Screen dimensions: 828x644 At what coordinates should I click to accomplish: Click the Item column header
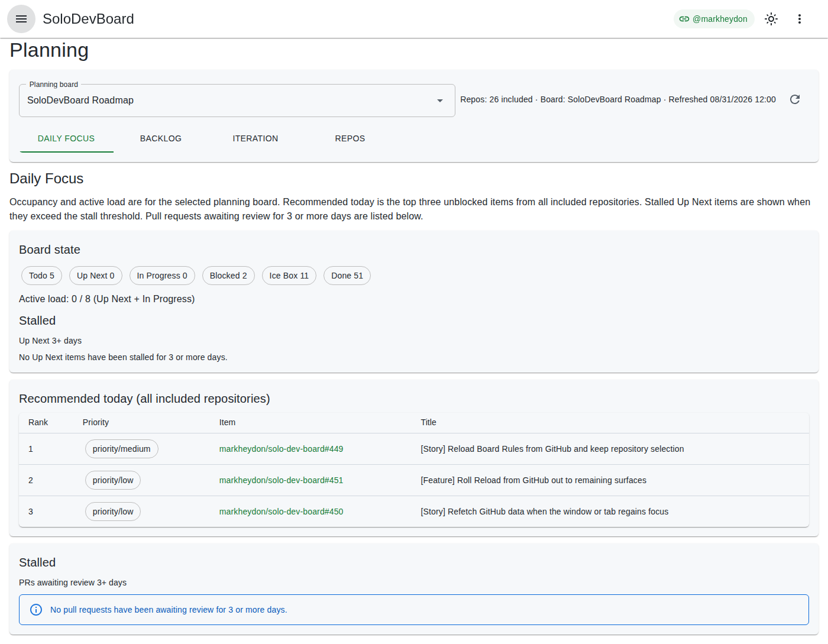227,422
